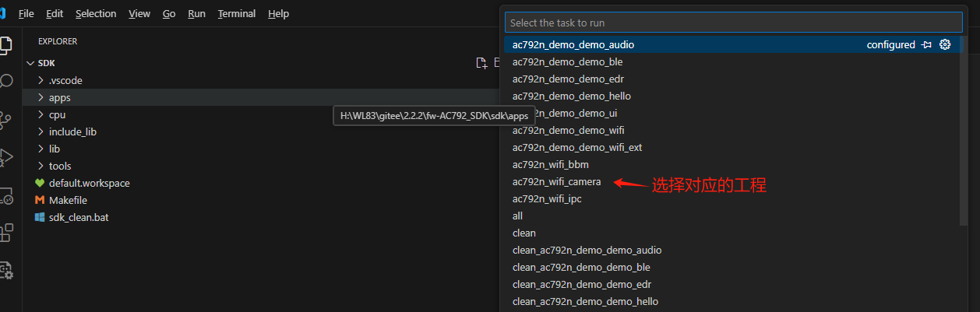980x312 pixels.
Task: Pin the ac792n_demo_demo_audio task
Action: pos(926,44)
